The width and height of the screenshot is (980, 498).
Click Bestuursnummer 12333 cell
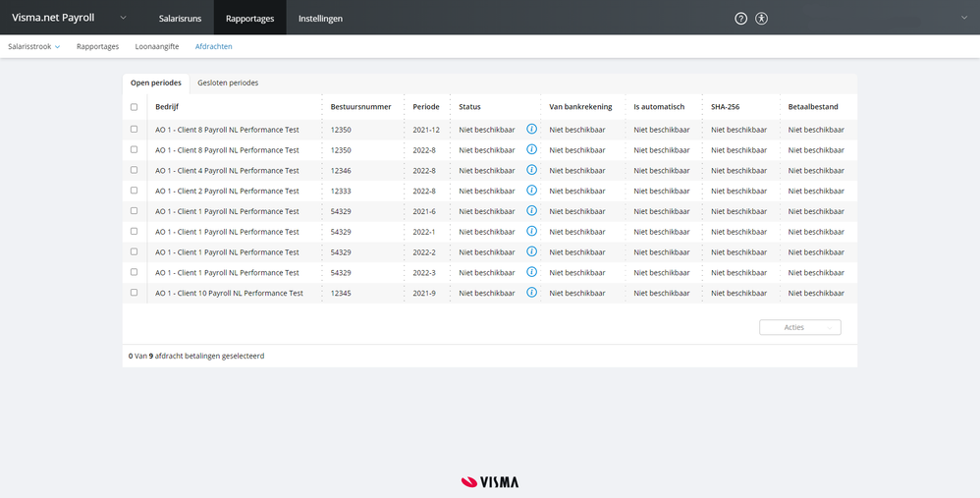(341, 192)
